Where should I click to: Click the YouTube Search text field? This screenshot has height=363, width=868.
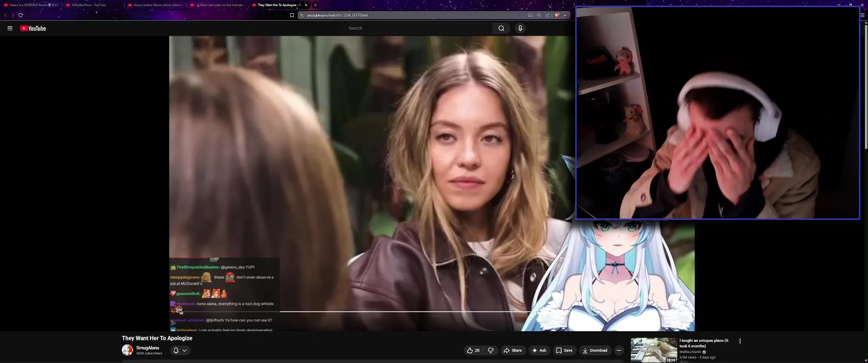[419, 28]
